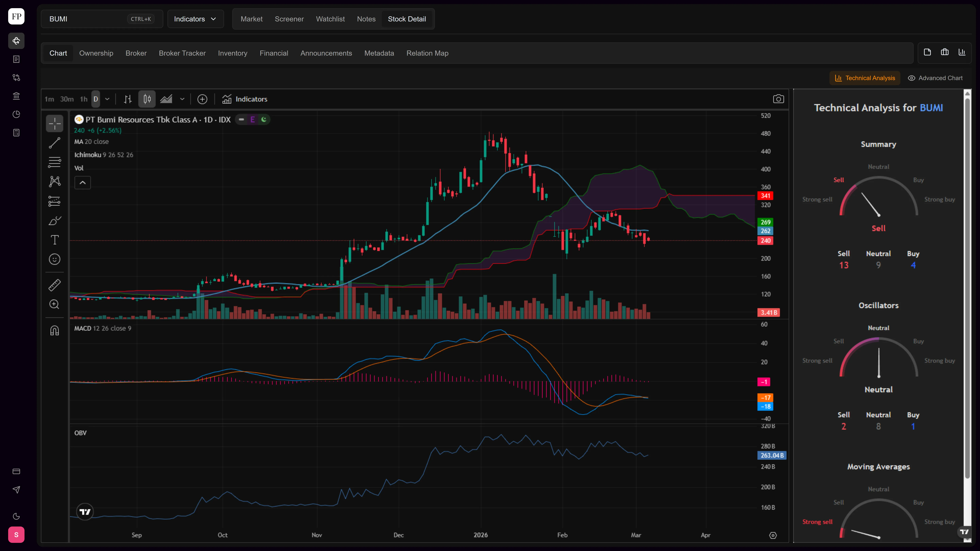
Task: Activate the zoom in tool
Action: tap(54, 304)
